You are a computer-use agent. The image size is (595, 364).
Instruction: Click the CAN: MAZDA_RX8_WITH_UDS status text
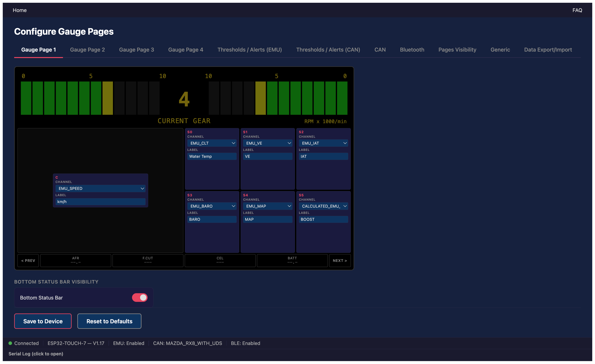click(187, 343)
